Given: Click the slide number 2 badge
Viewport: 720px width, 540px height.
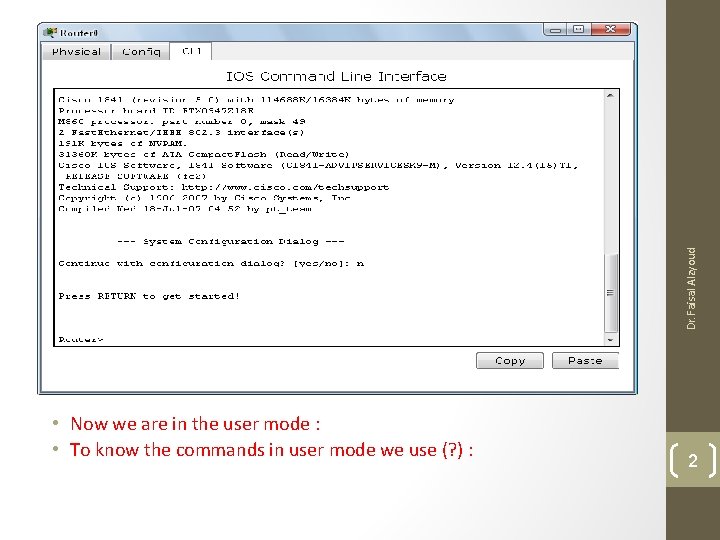Looking at the screenshot, I should click(693, 460).
